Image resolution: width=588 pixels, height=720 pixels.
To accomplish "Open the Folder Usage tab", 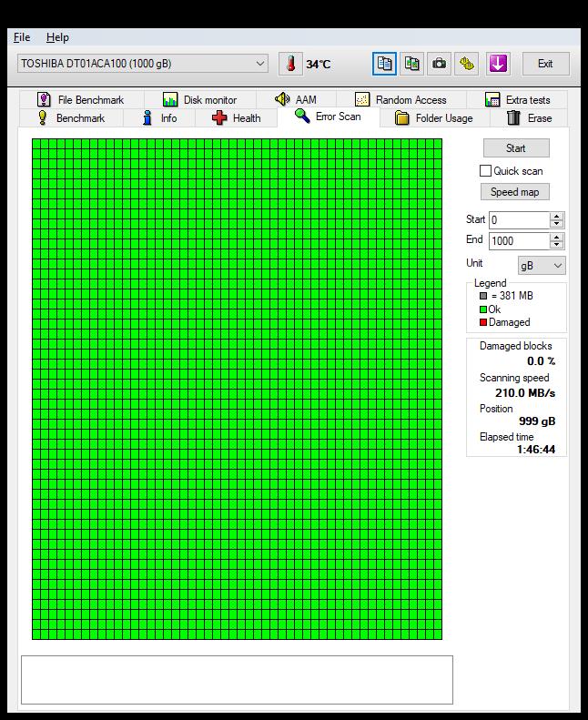I will (x=435, y=118).
